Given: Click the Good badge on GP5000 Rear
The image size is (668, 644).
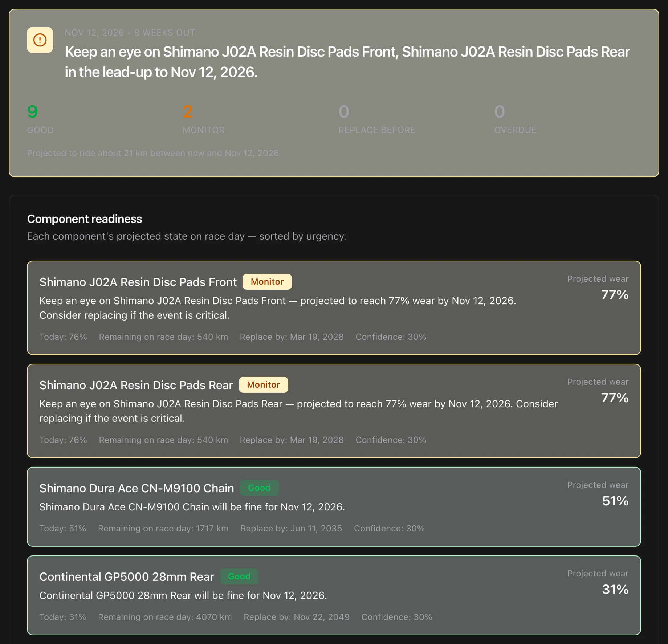Looking at the screenshot, I should pyautogui.click(x=239, y=576).
